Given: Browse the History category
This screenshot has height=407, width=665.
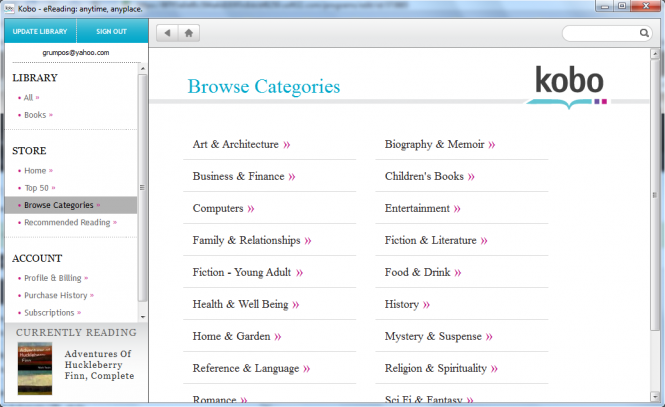Looking at the screenshot, I should pyautogui.click(x=407, y=304).
